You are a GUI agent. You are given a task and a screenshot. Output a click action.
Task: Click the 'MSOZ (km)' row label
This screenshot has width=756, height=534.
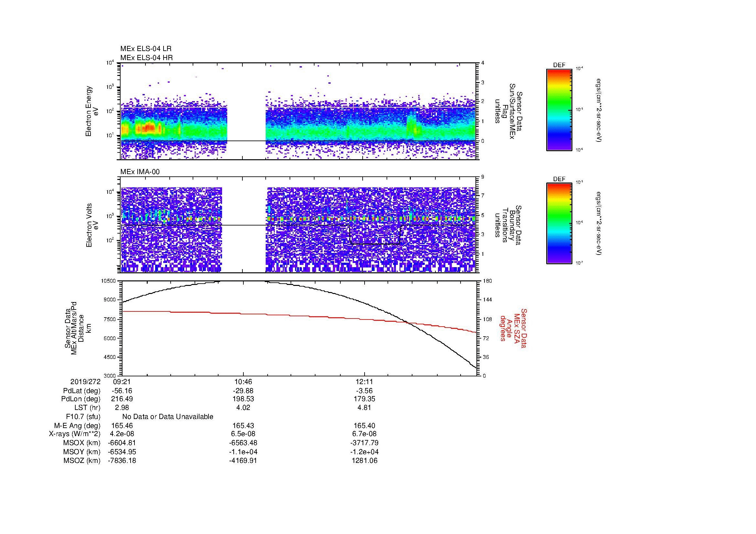pos(82,460)
